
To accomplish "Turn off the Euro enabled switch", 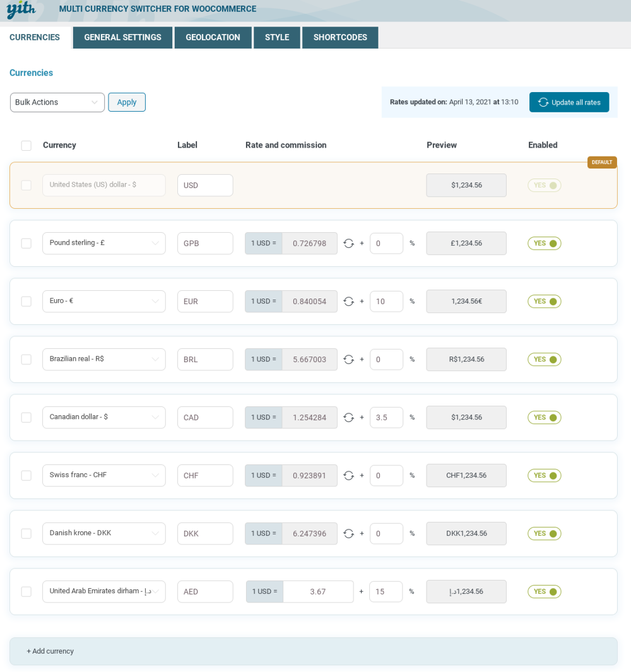I will 544,302.
